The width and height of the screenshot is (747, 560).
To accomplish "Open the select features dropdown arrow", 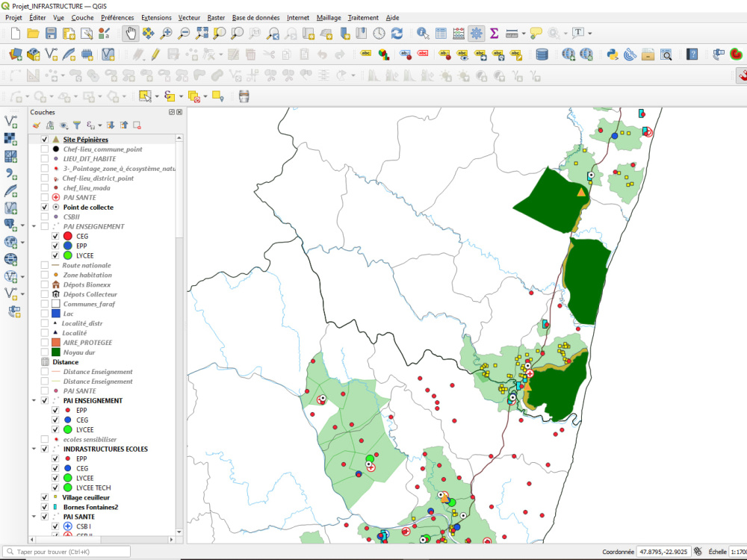I will (x=157, y=96).
